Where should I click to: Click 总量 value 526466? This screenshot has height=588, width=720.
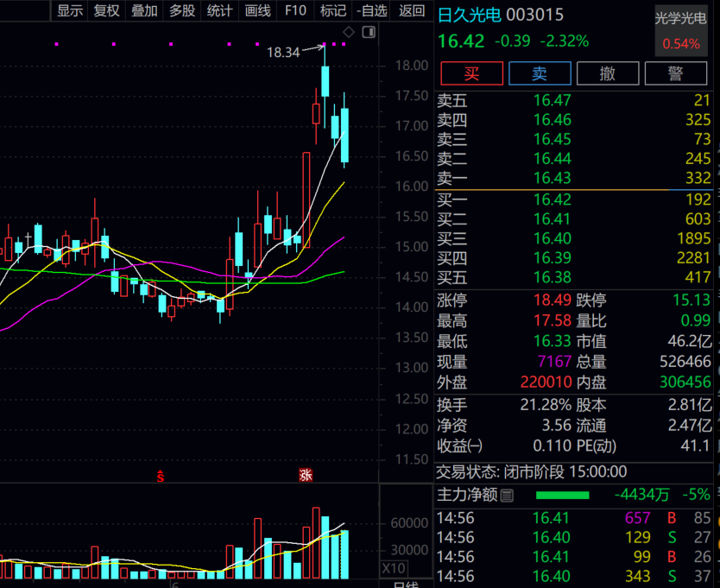(685, 362)
